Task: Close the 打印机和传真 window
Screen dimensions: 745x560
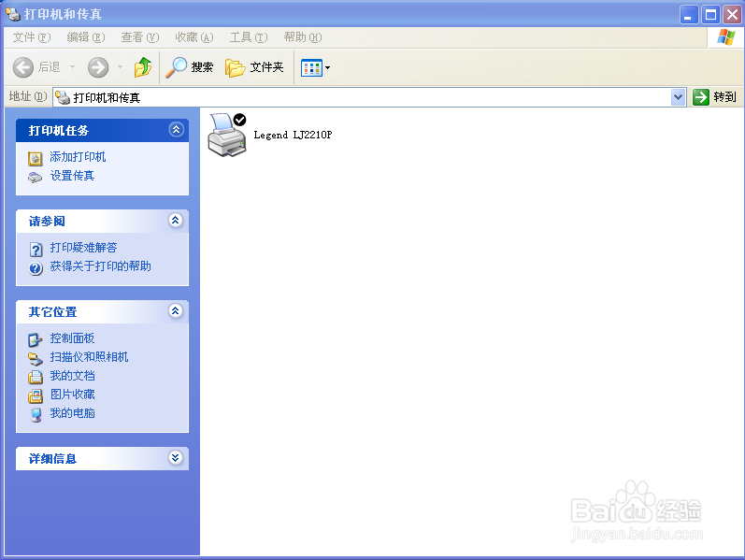Action: click(x=732, y=15)
